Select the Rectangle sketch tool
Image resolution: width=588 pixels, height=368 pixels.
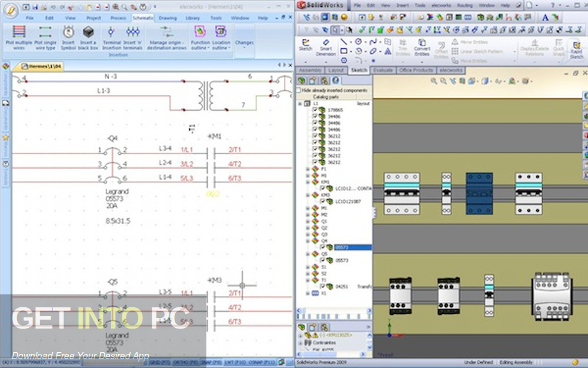pos(343,51)
